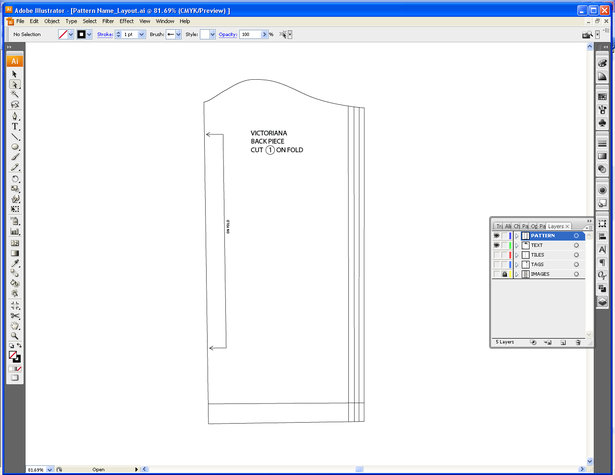Viewport: 615px width, 475px height.
Task: Select the Warp tool
Action: (x=15, y=199)
